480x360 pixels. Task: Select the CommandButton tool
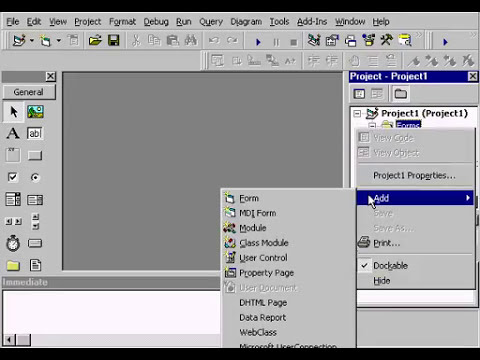(x=35, y=155)
